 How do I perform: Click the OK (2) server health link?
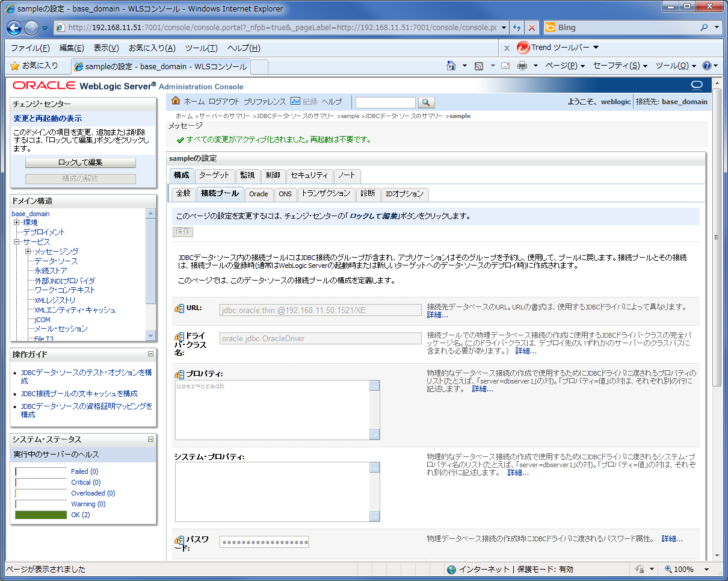coord(80,515)
